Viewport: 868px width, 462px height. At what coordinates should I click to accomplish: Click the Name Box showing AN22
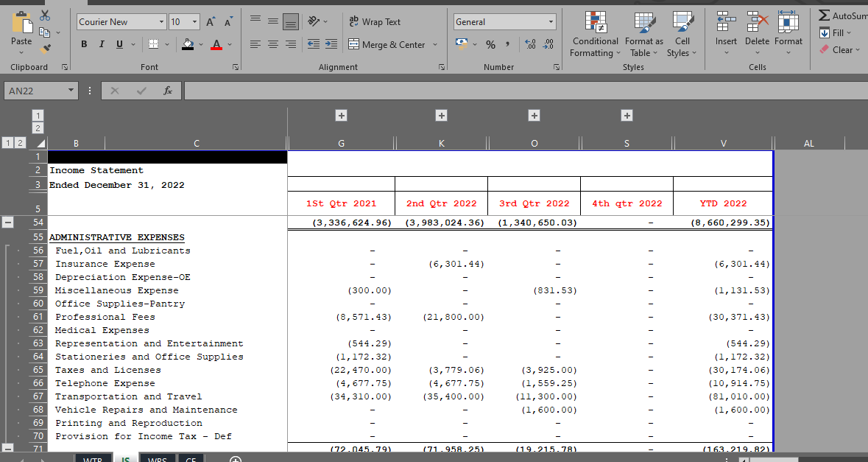tap(35, 91)
